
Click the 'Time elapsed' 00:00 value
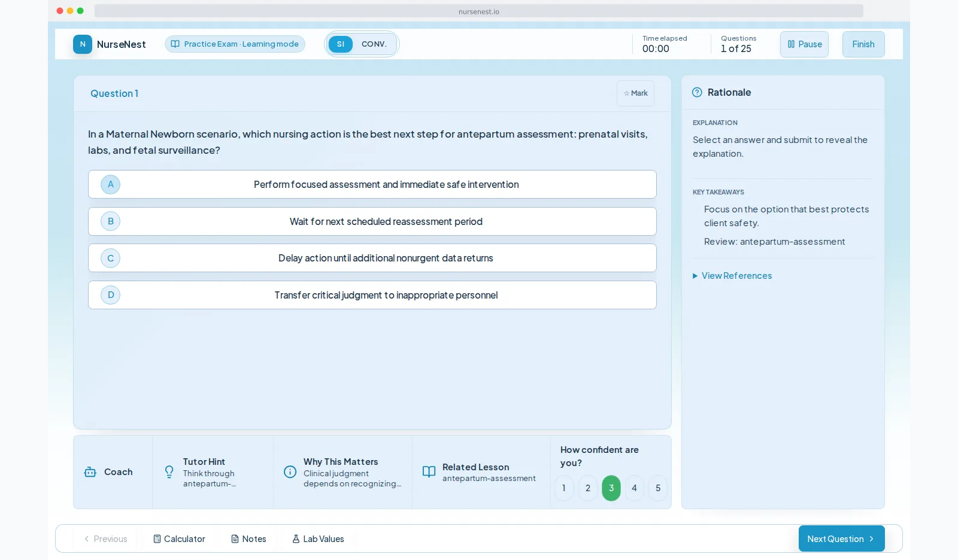coord(656,49)
